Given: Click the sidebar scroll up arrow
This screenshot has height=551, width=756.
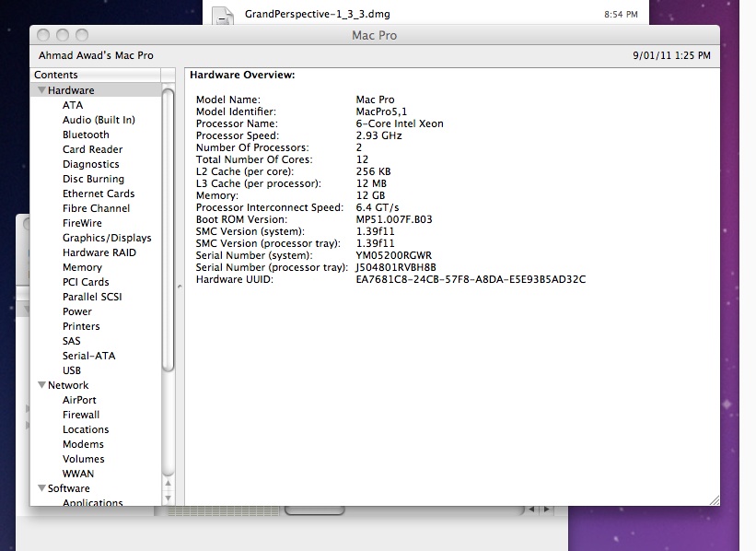Looking at the screenshot, I should (168, 483).
